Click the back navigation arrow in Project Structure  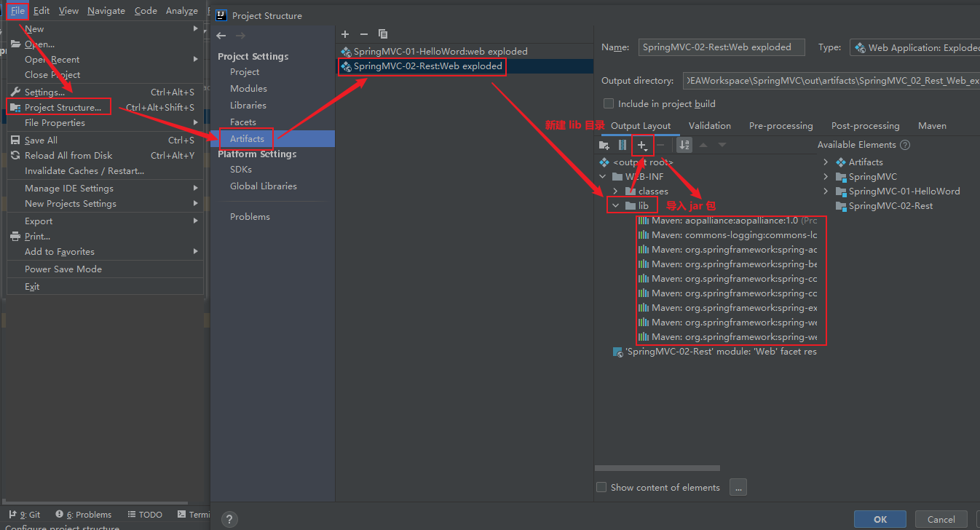pyautogui.click(x=221, y=36)
